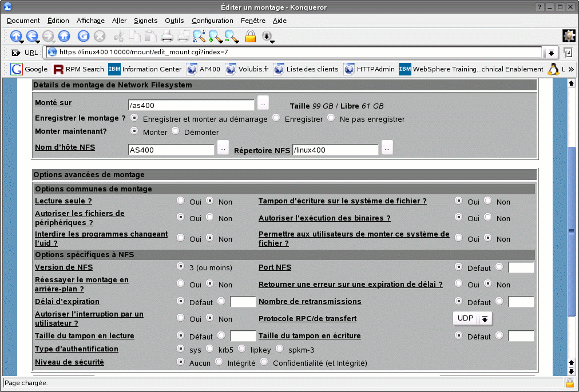579x392 pixels.
Task: Go up one level with the Up arrow icon
Action: coord(16,36)
